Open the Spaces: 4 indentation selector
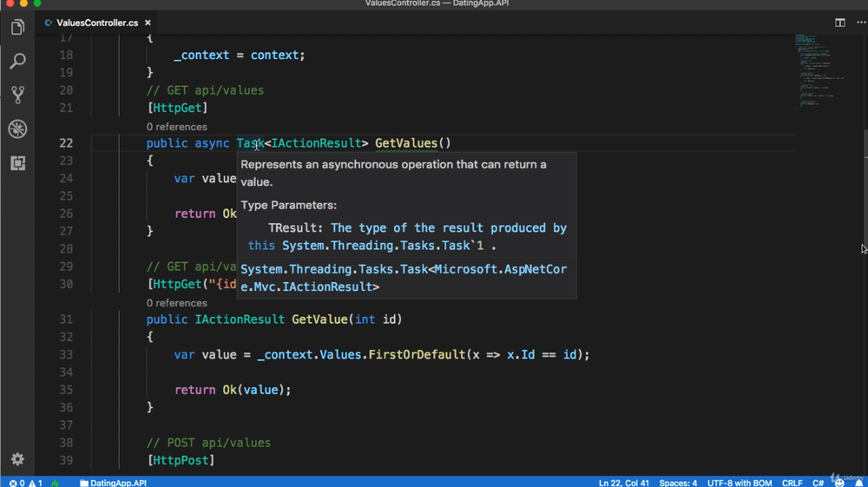Viewport: 868px width, 487px height. 677,483
